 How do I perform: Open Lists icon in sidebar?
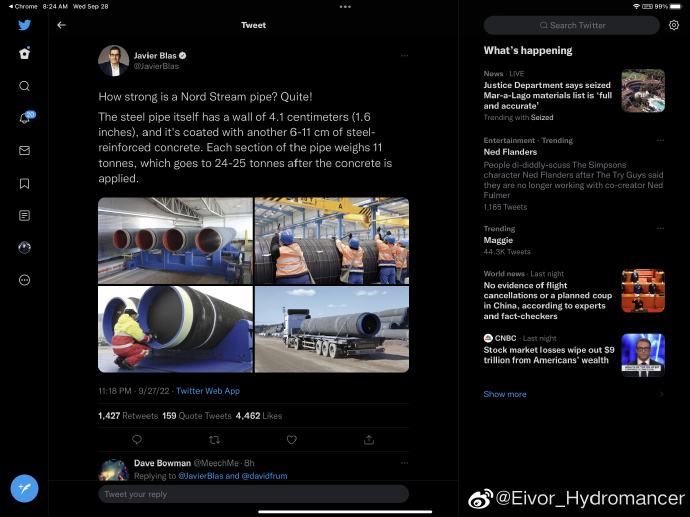point(25,216)
